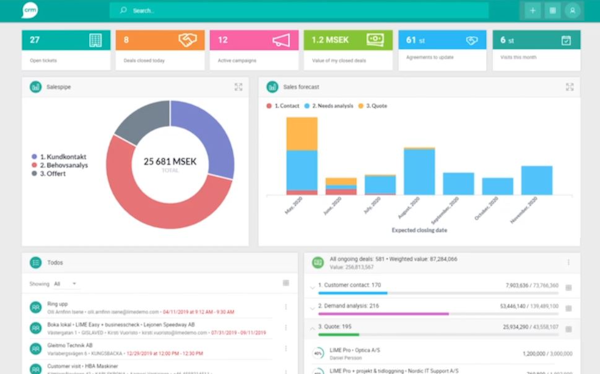
Task: Open the Visits this month card
Action: tap(536, 51)
